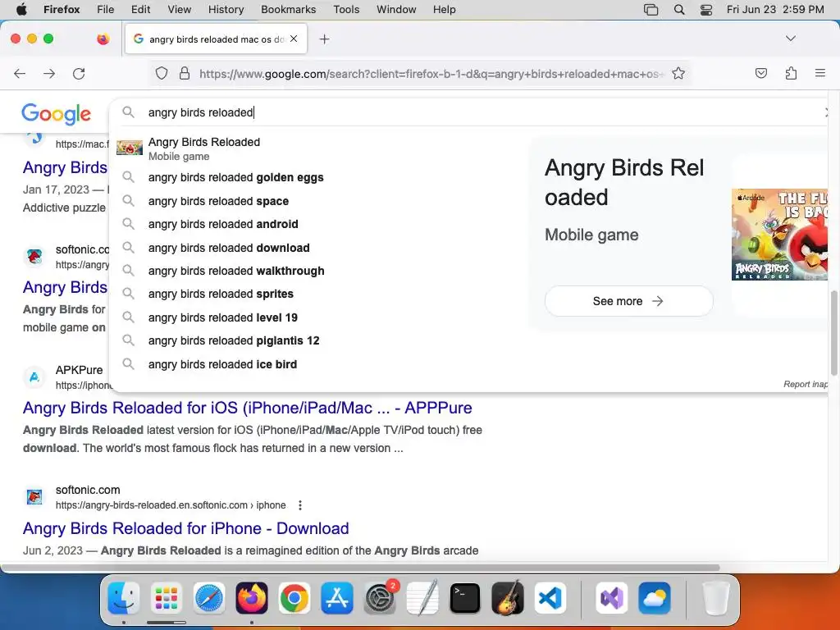Open Trash from the Dock

click(715, 598)
